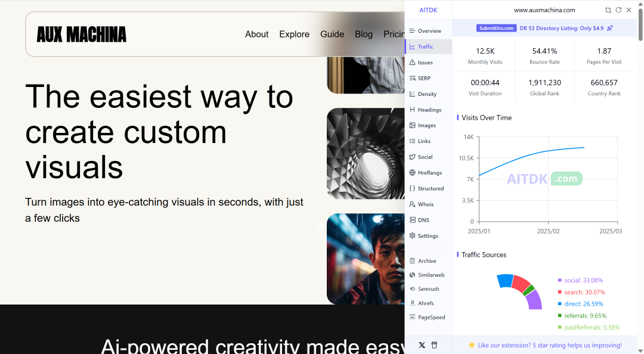Click the 'social: 33.08%' legend entry

(x=580, y=281)
